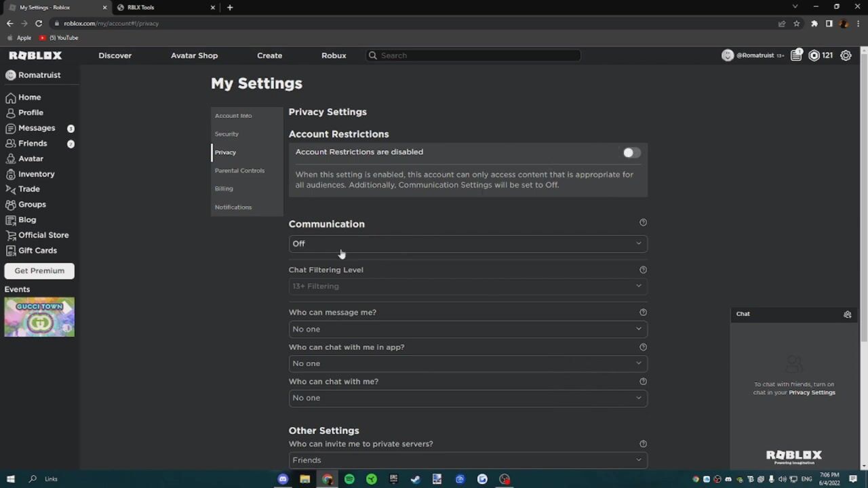The image size is (868, 488).
Task: Open the YouTube bookmark
Action: [59, 38]
